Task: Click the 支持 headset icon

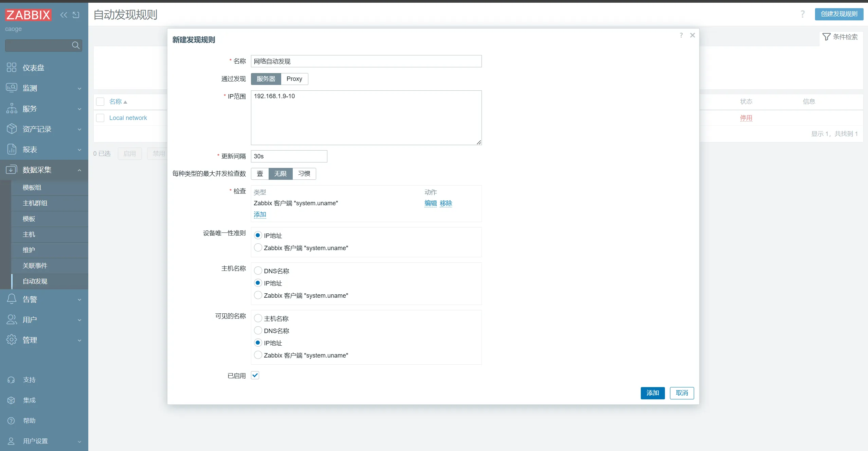Action: (x=11, y=380)
